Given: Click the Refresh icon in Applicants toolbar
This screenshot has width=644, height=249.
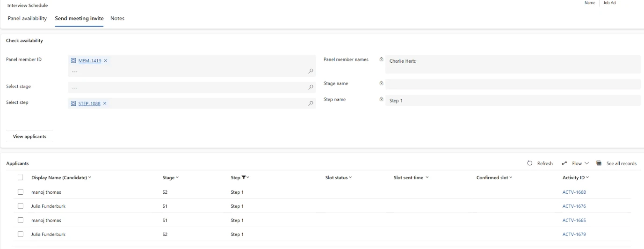Looking at the screenshot, I should coord(530,163).
